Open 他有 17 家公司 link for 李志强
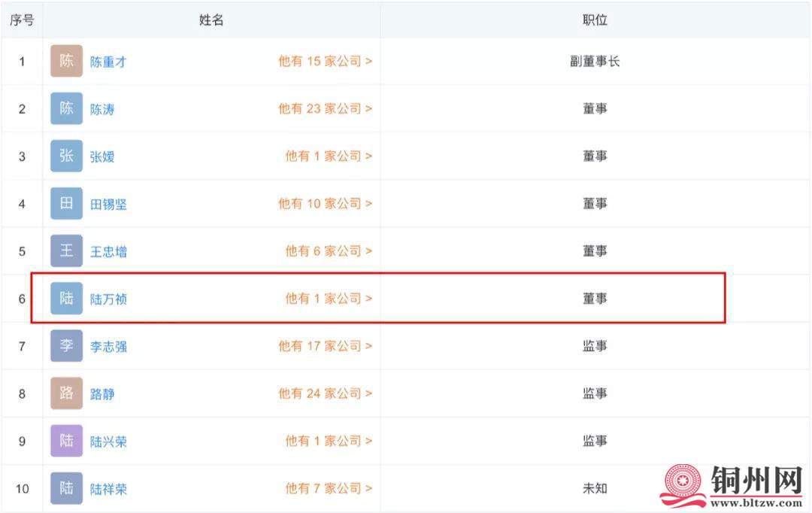The height and width of the screenshot is (513, 812). [326, 345]
